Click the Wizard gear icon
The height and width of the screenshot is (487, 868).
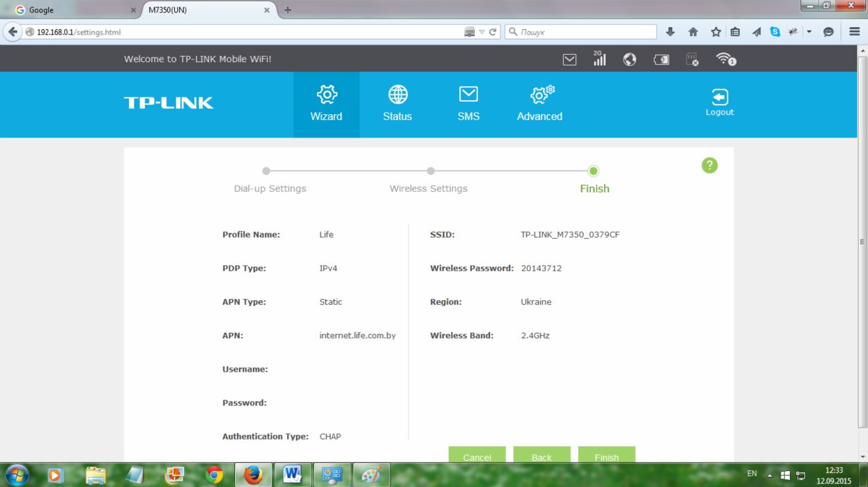(x=326, y=95)
